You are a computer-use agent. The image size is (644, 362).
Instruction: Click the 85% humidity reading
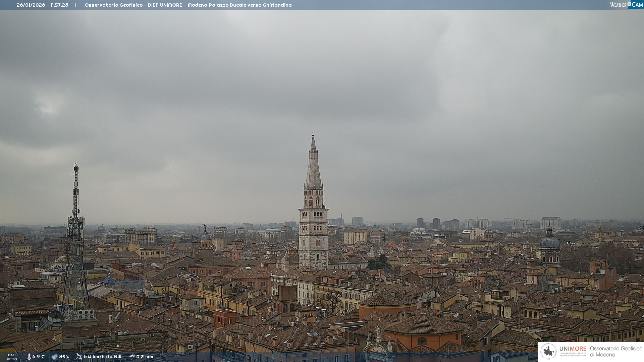(64, 357)
